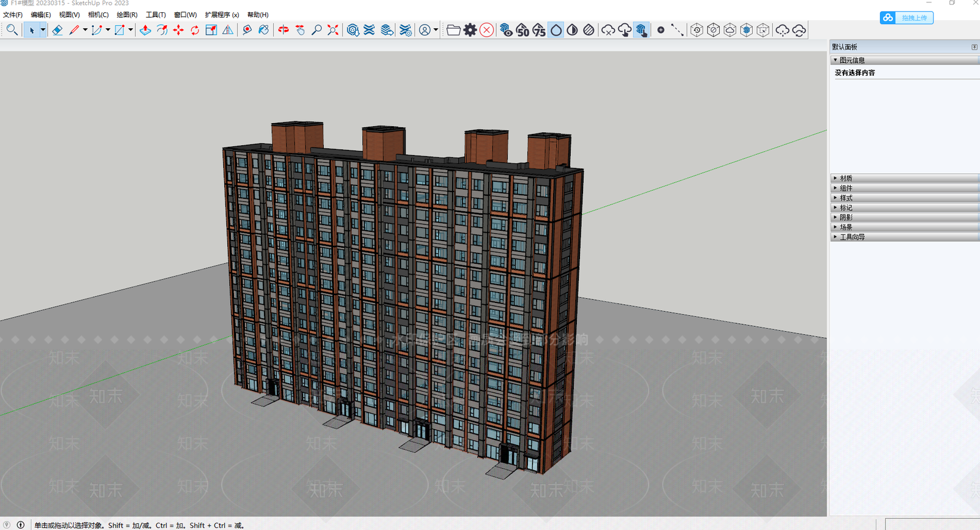Expand the 材质 panel section
Image resolution: width=980 pixels, height=530 pixels.
click(905, 178)
